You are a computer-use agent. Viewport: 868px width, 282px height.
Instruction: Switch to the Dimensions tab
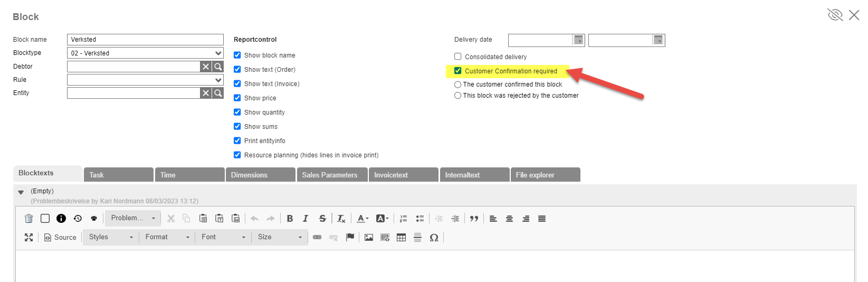tap(261, 175)
